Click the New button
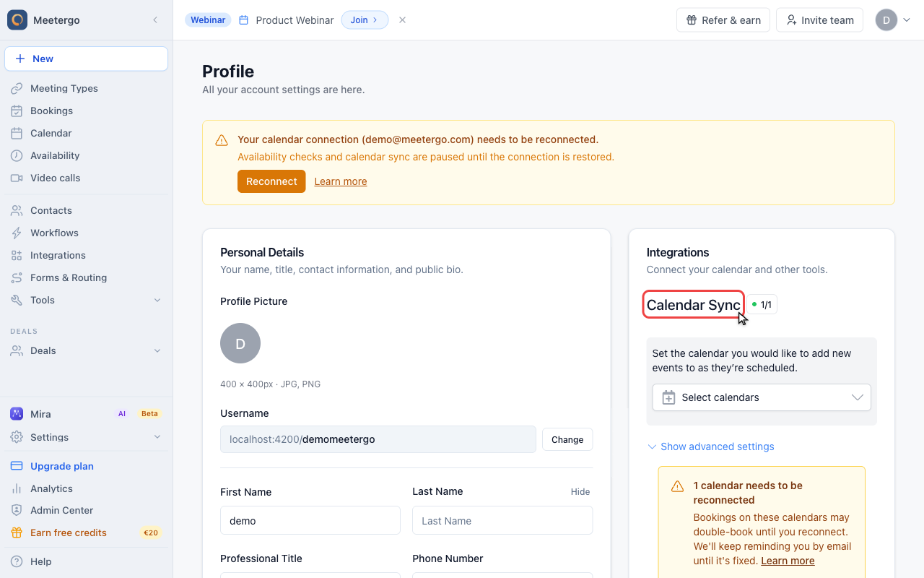 point(87,59)
